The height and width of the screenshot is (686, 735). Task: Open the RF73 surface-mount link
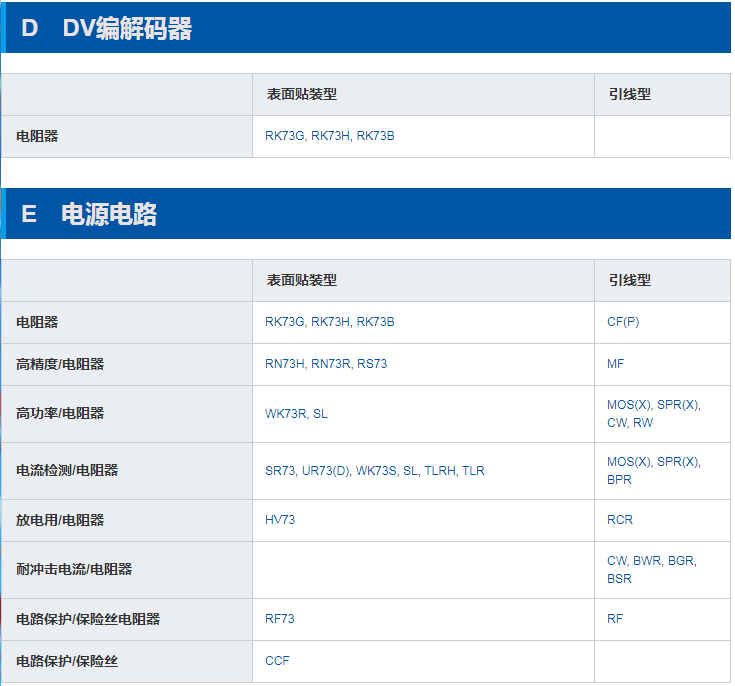[x=280, y=619]
